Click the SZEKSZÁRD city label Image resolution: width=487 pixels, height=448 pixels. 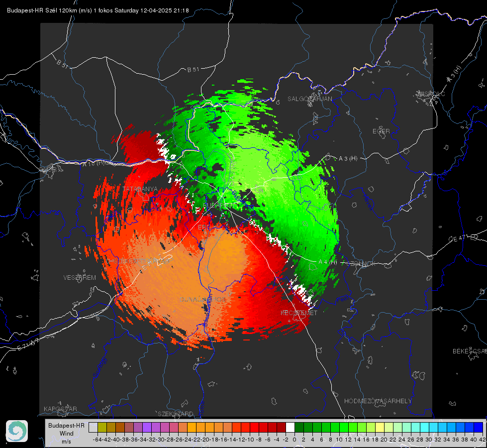[x=176, y=414]
